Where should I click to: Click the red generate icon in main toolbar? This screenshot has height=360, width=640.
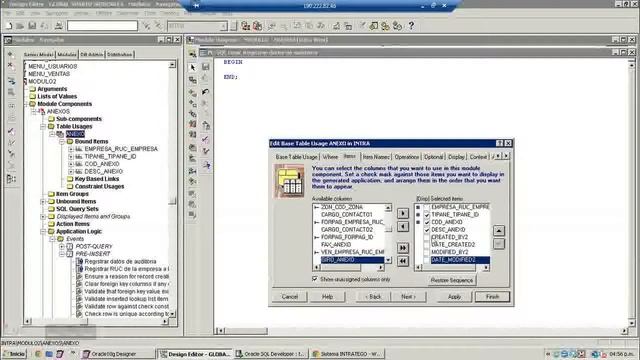coord(245,26)
